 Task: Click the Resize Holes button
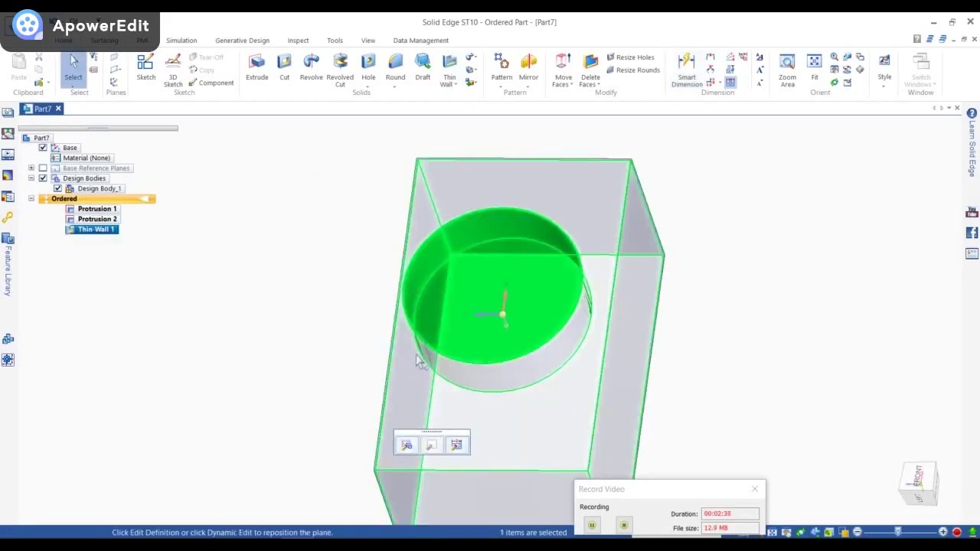point(630,57)
